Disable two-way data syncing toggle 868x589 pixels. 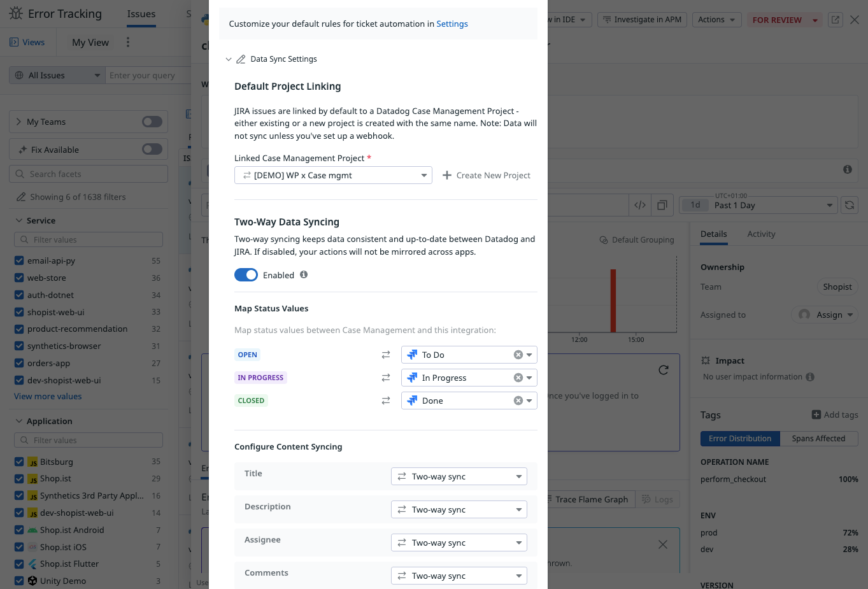click(246, 275)
